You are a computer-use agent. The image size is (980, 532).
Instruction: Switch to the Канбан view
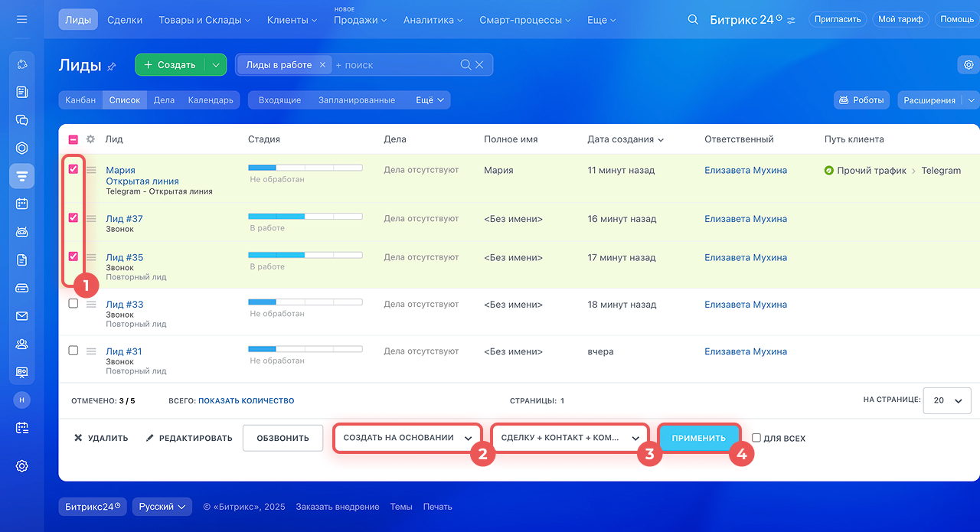click(x=80, y=100)
